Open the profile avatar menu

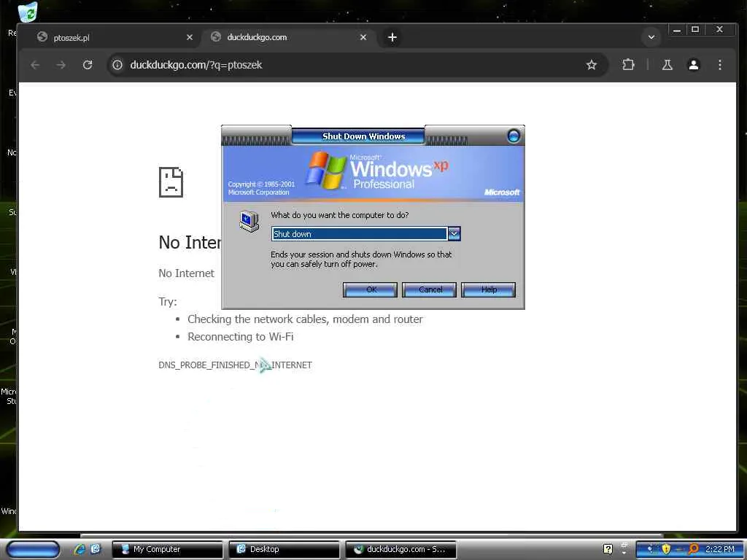coord(694,65)
